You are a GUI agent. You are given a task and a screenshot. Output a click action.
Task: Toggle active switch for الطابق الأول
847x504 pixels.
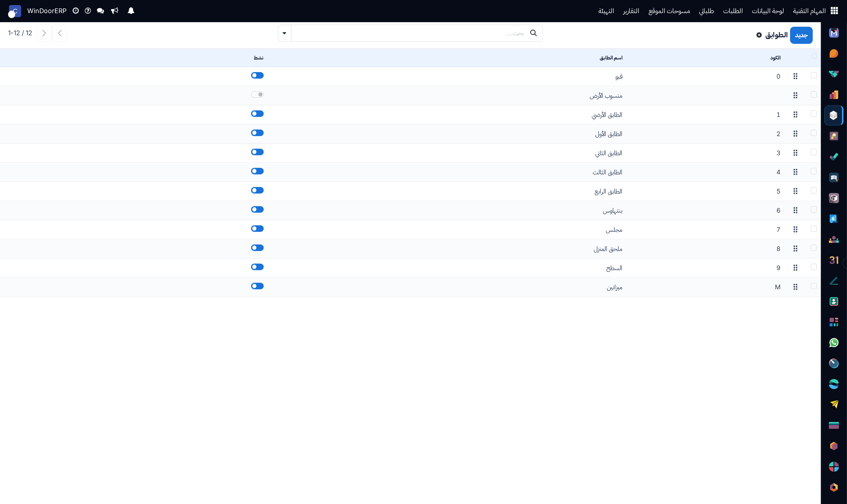click(x=257, y=133)
